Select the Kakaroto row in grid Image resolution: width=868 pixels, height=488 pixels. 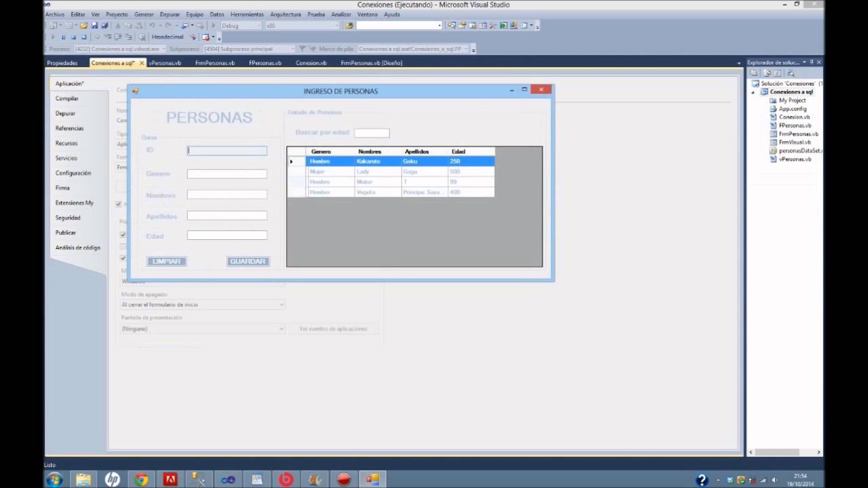tap(391, 161)
